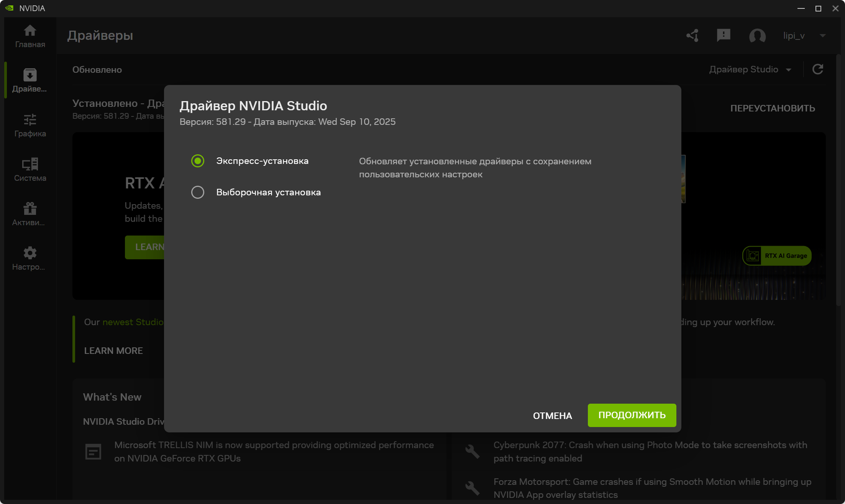
Task: Click the refresh drivers icon
Action: point(818,69)
